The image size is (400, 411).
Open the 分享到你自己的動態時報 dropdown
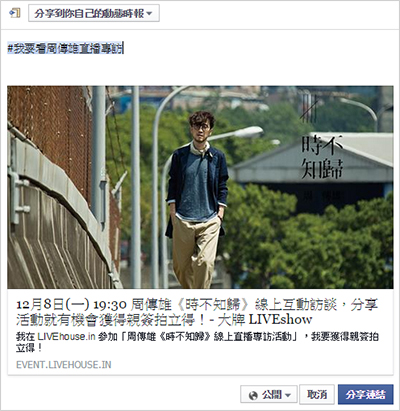94,13
